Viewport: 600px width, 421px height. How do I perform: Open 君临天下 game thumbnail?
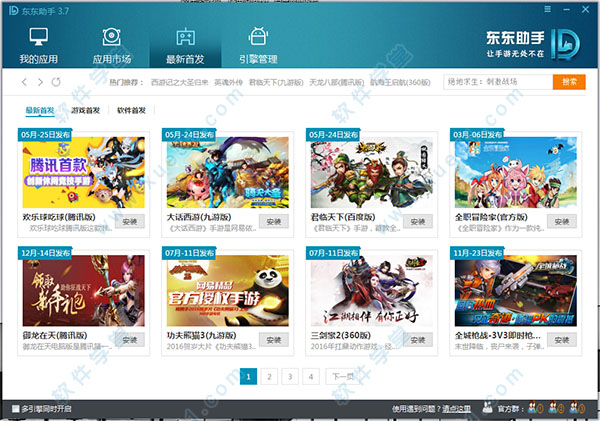coord(372,173)
